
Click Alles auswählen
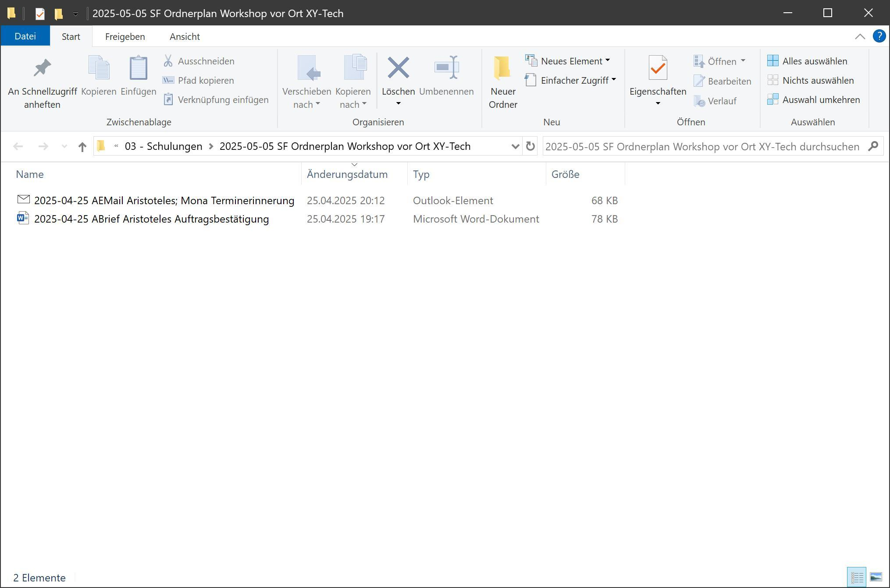807,61
